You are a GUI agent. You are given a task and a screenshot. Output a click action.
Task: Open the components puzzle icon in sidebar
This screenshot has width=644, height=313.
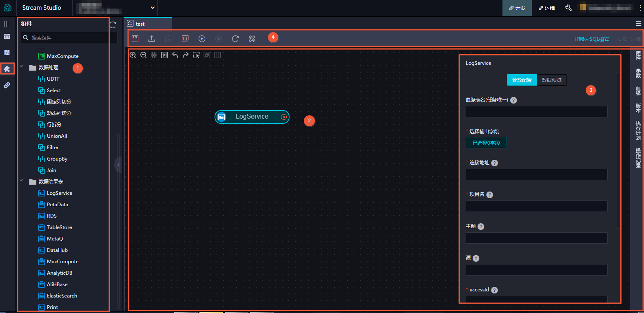click(7, 69)
